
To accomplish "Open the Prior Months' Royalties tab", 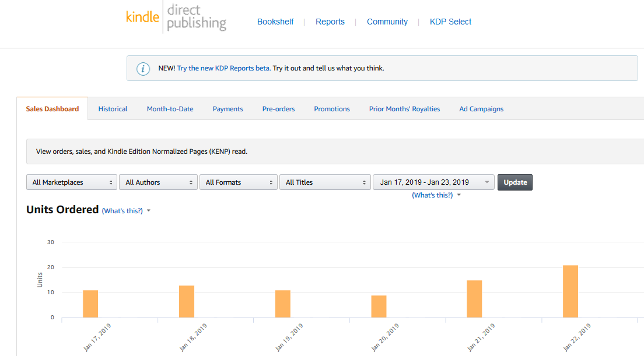I will [404, 109].
